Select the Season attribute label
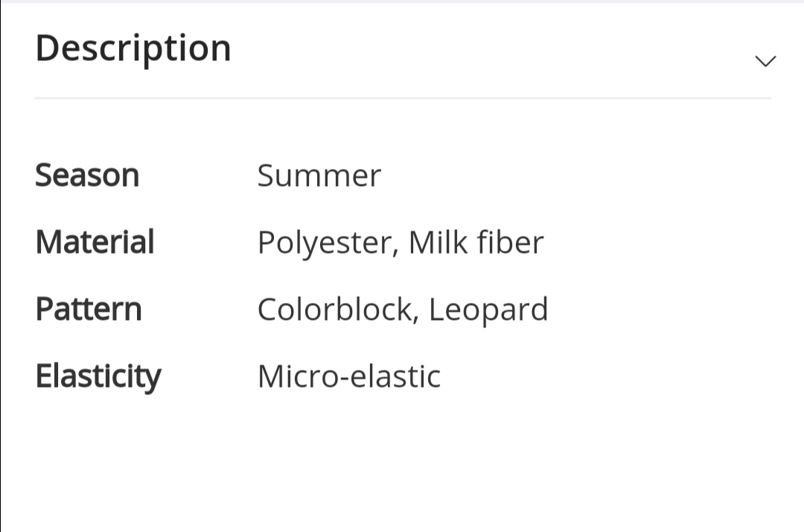The width and height of the screenshot is (804, 532). pyautogui.click(x=87, y=176)
